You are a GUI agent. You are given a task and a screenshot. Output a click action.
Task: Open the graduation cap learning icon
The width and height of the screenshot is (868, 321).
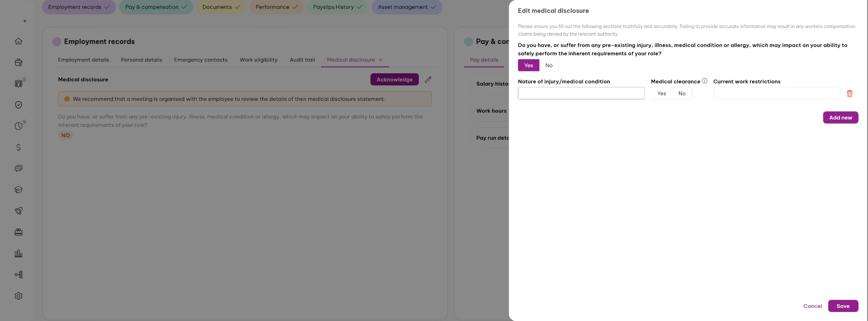[19, 190]
